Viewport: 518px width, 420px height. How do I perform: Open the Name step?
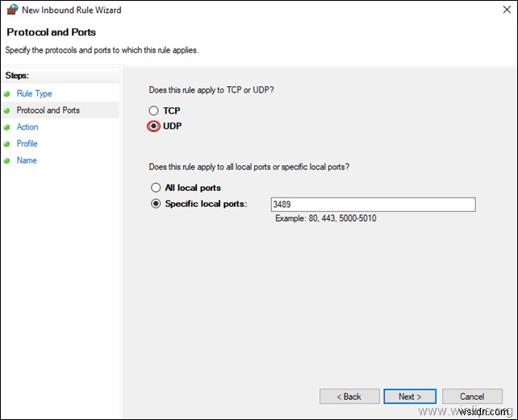pos(27,160)
